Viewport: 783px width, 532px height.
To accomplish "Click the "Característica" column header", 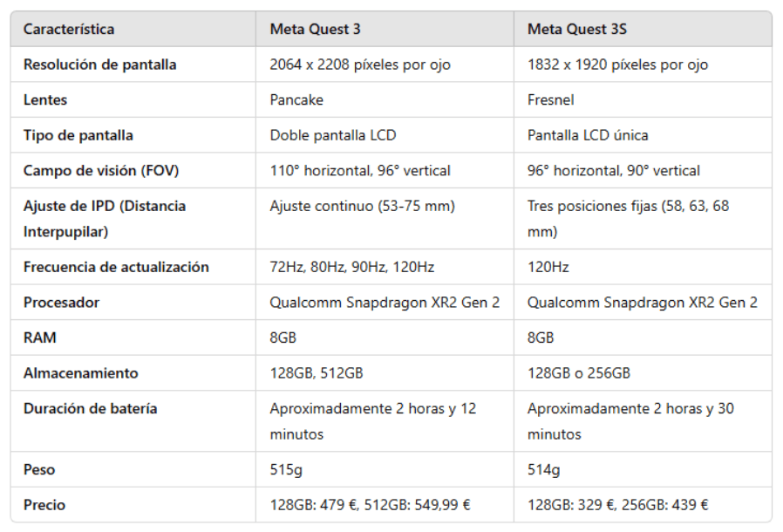I will 69,29.
